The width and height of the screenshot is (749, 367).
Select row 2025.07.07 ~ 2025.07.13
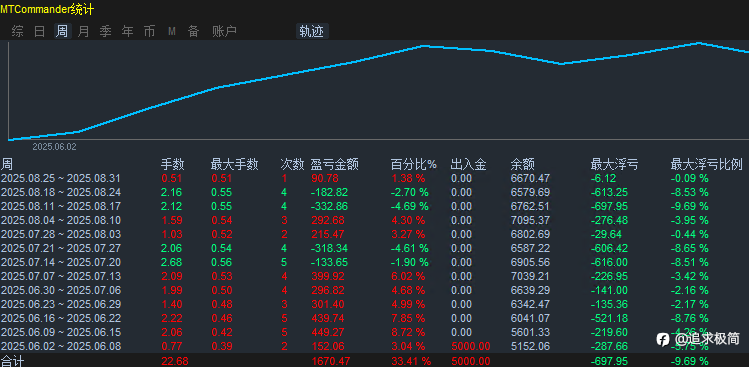click(x=374, y=276)
